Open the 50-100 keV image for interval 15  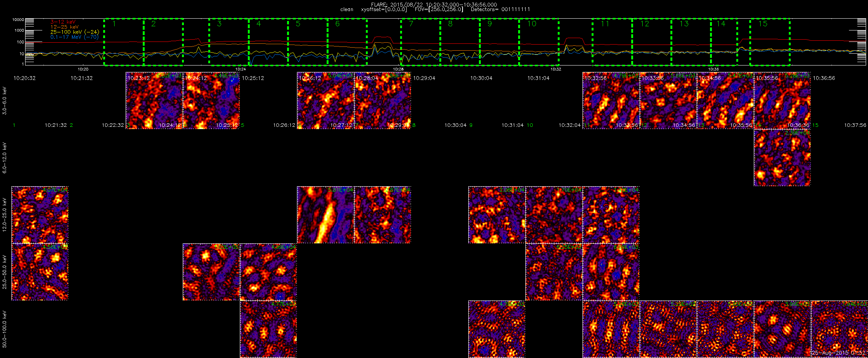coord(839,329)
